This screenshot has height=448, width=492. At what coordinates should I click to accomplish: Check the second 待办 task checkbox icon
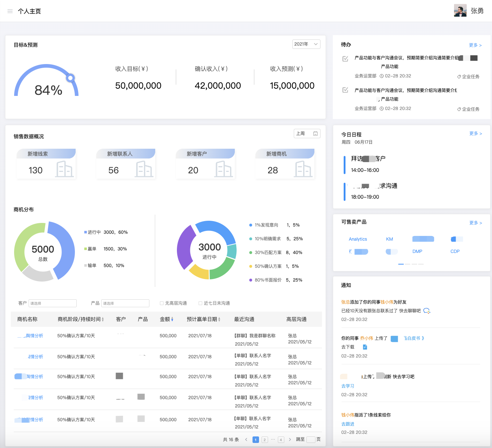[345, 90]
